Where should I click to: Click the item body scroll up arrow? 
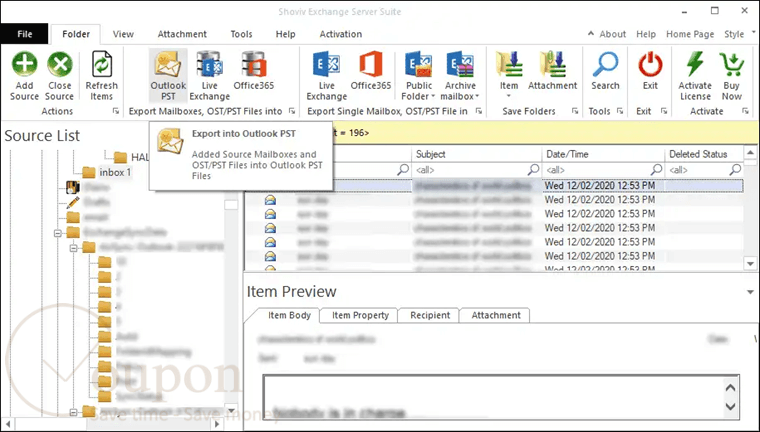[x=730, y=387]
